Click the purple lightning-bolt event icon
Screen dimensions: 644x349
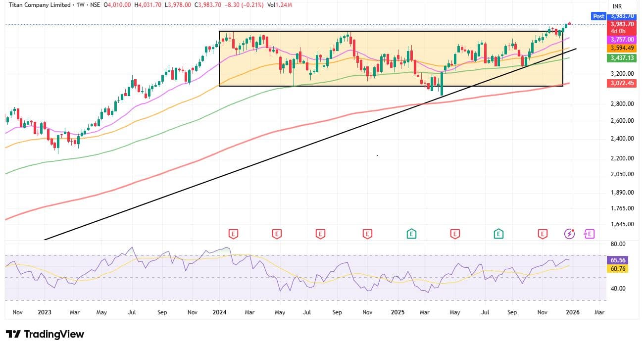(570, 234)
